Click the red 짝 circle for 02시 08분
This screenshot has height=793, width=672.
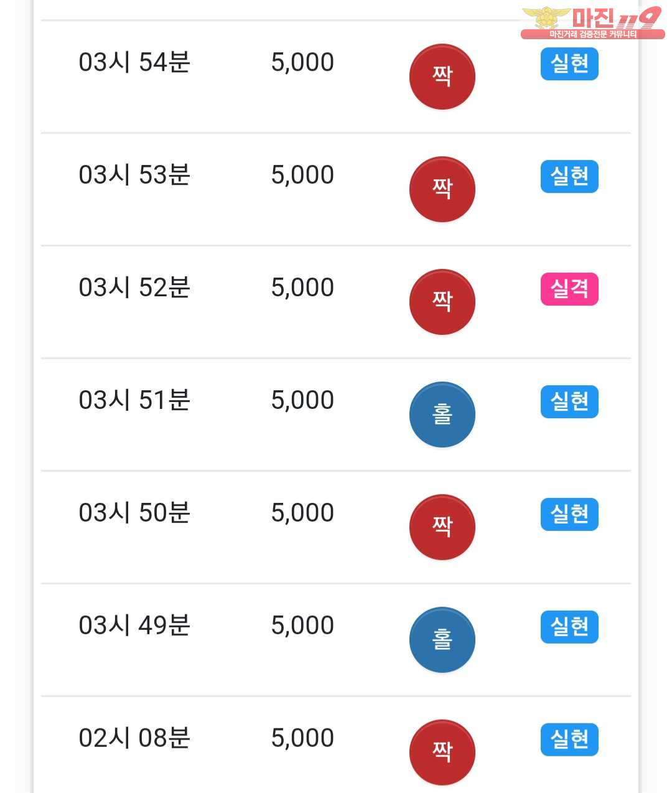tap(442, 753)
